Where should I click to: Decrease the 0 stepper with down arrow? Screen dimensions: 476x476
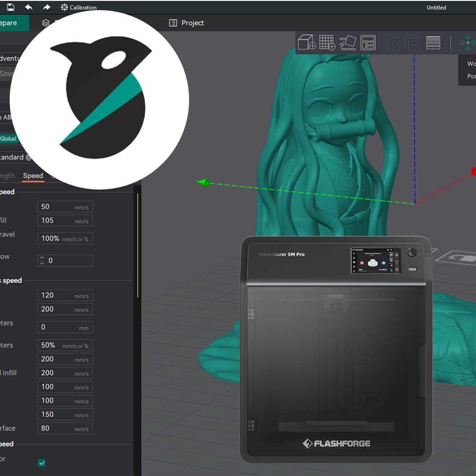click(42, 263)
